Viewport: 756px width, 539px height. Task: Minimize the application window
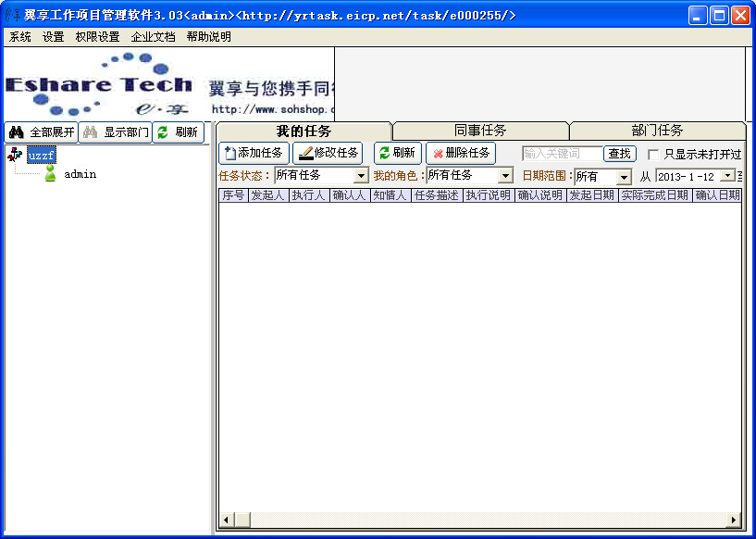tap(697, 16)
